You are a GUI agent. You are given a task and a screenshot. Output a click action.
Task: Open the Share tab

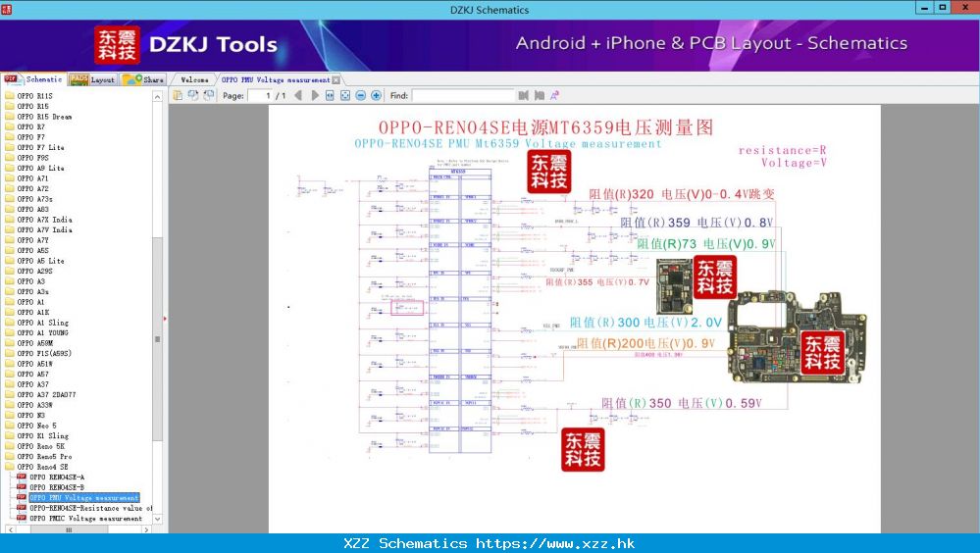tap(143, 79)
